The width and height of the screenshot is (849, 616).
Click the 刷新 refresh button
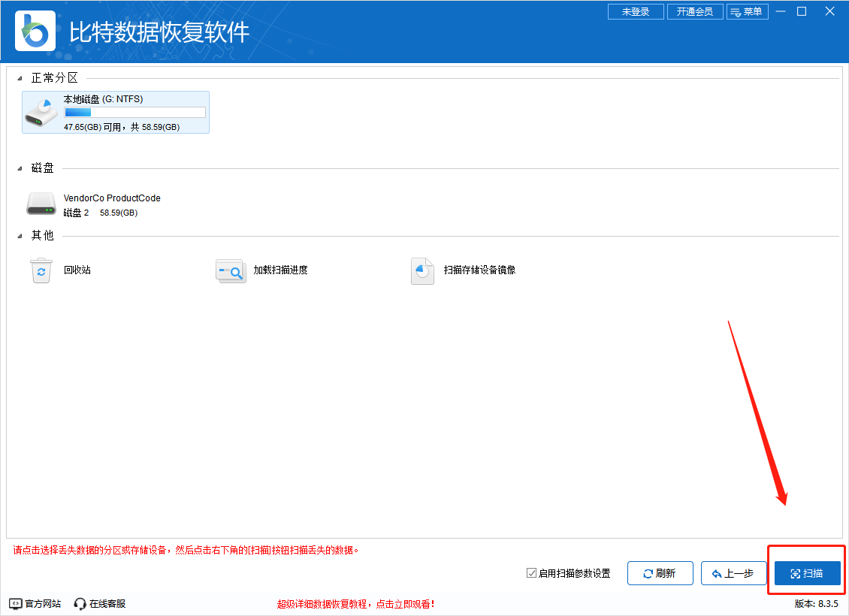[660, 573]
